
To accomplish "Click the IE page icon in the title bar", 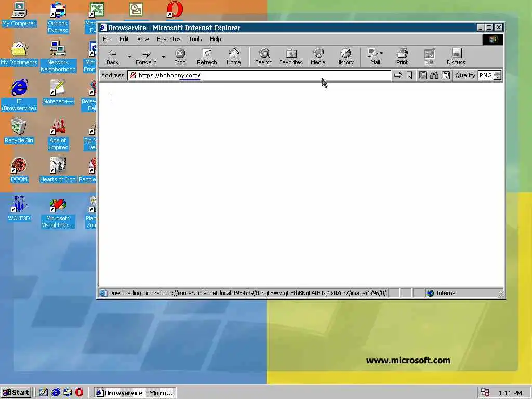I will [x=103, y=28].
